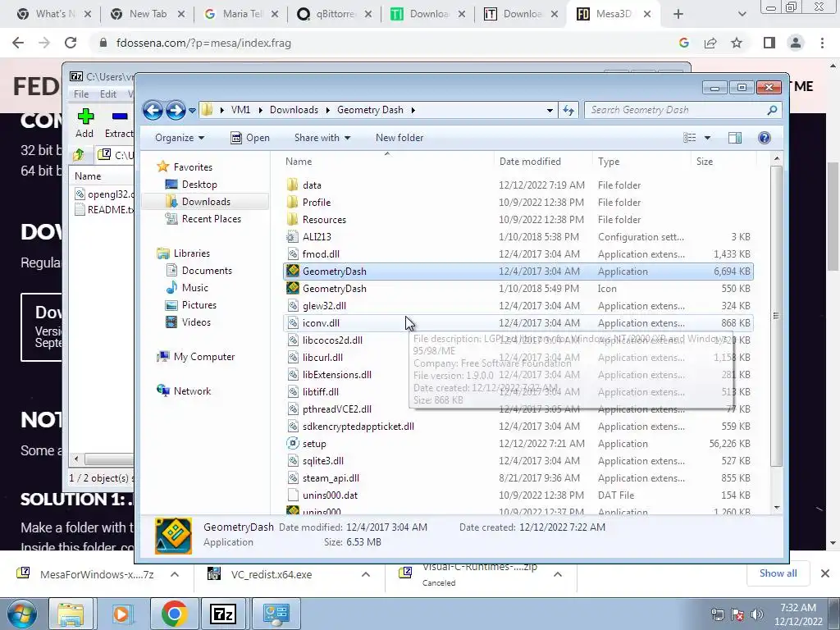Go forward in Explorer navigation

pos(176,111)
